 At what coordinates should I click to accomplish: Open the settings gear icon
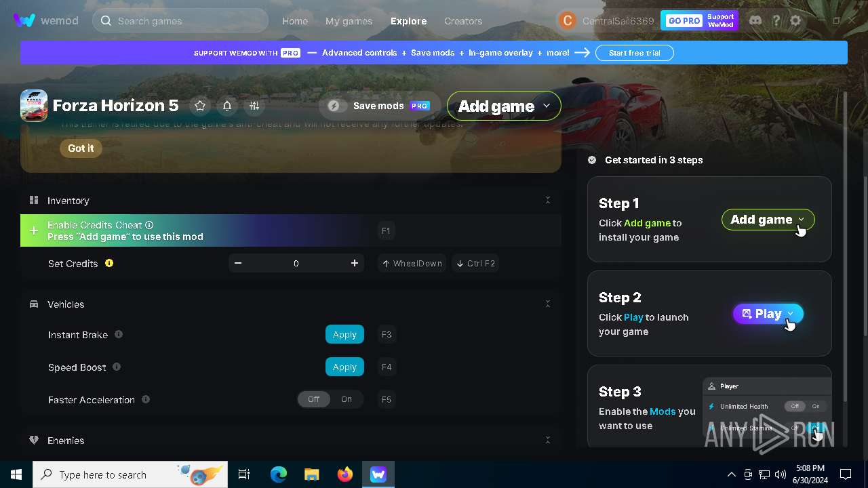click(x=795, y=20)
